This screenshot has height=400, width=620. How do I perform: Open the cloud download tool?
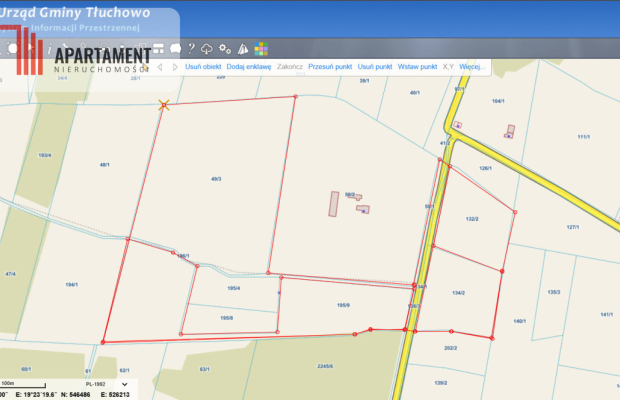[x=207, y=48]
